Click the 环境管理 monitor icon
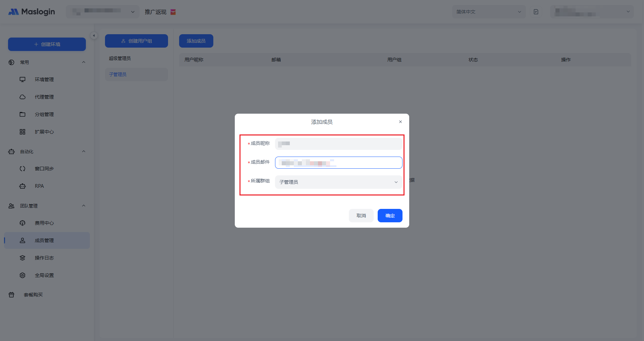 tap(22, 79)
